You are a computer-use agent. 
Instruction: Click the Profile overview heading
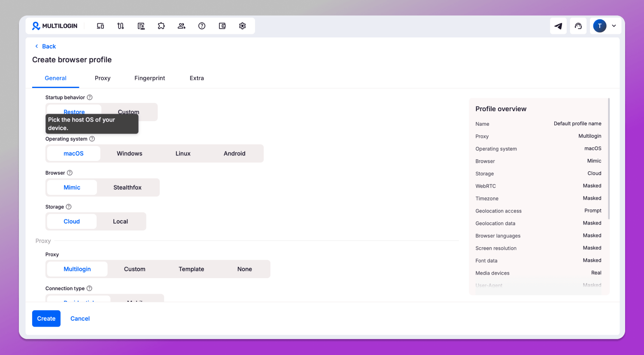[x=501, y=109]
